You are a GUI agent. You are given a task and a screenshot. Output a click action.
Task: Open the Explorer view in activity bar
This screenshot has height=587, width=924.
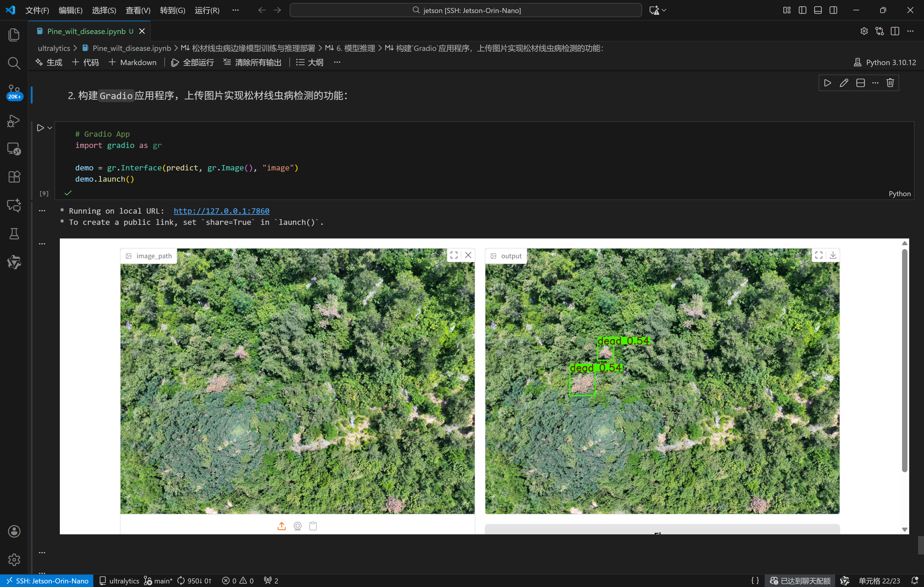[x=14, y=35]
